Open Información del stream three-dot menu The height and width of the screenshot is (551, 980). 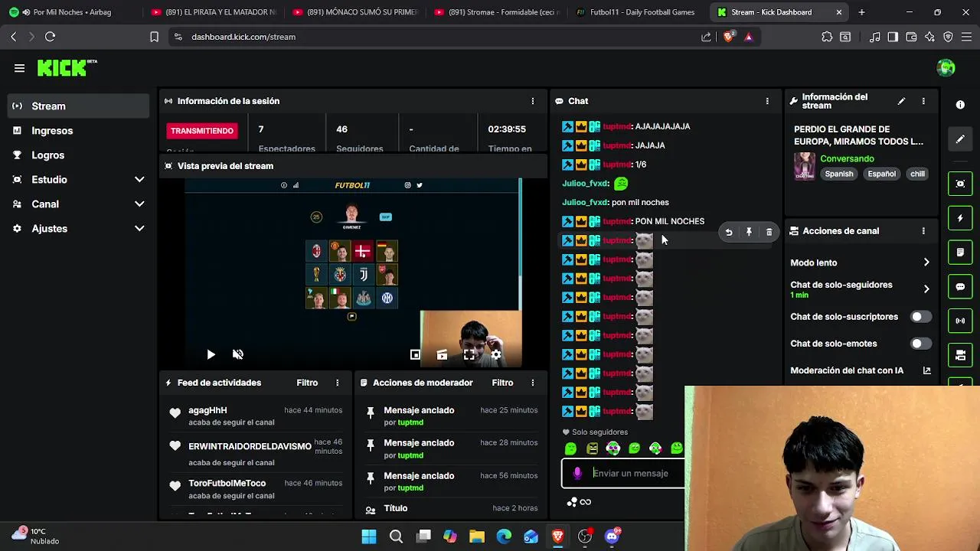click(923, 101)
